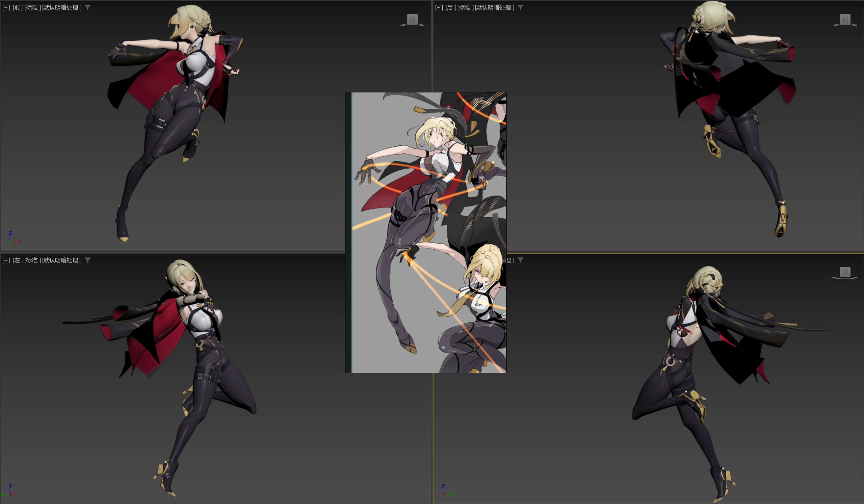Click the 后 ViewCube face
Screen dimensions: 864x504
(845, 19)
